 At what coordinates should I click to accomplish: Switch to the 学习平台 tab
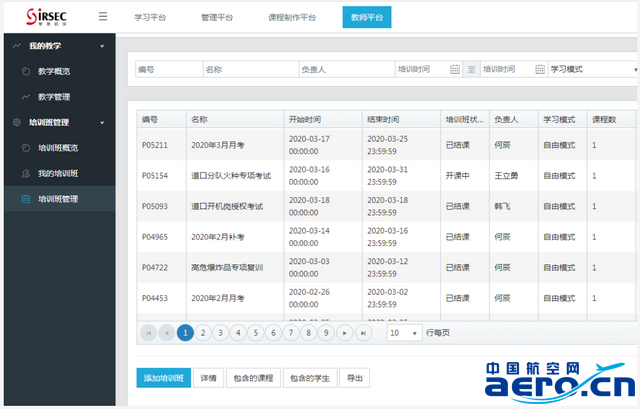[x=150, y=18]
